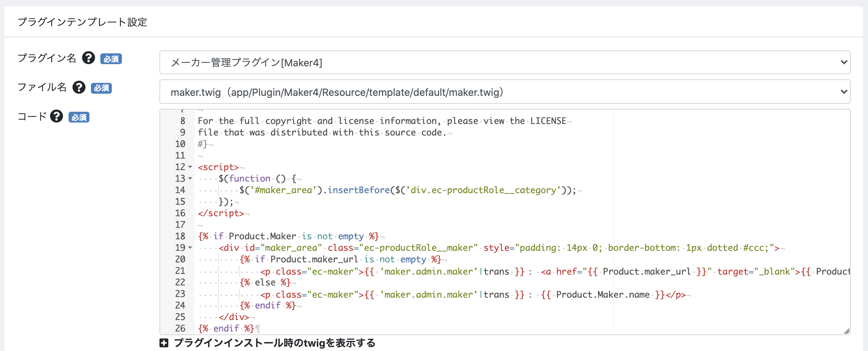Click line number 8 in gutter

click(x=183, y=121)
